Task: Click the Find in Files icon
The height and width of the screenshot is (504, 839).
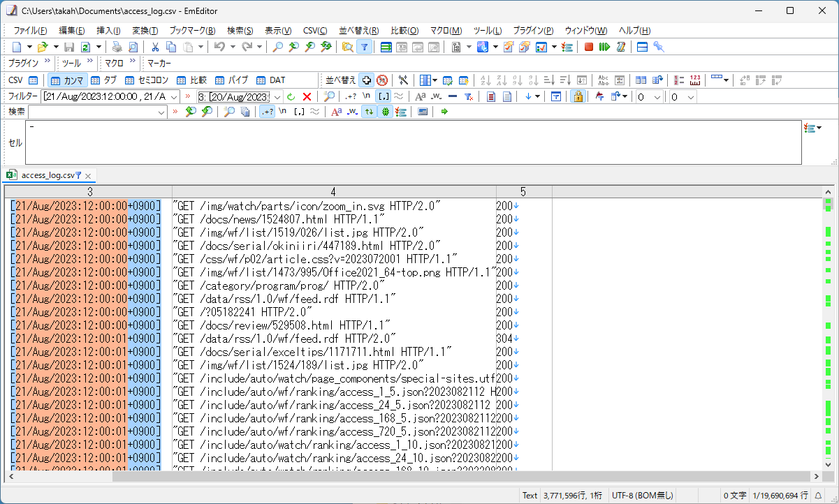Action: click(x=347, y=47)
